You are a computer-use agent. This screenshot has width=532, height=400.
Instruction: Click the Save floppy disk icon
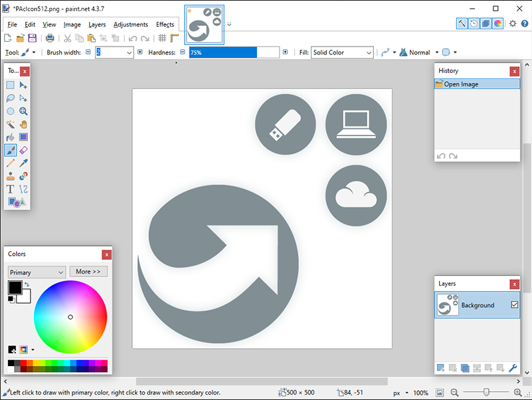33,38
